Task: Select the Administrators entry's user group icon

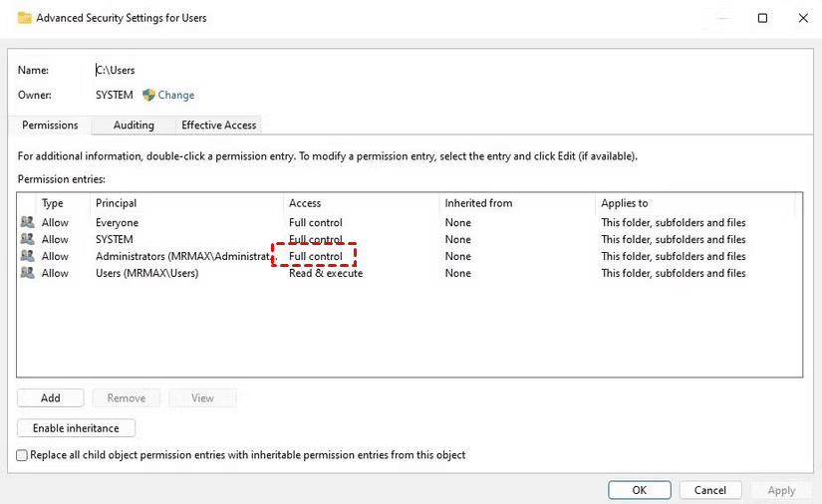Action: click(27, 257)
